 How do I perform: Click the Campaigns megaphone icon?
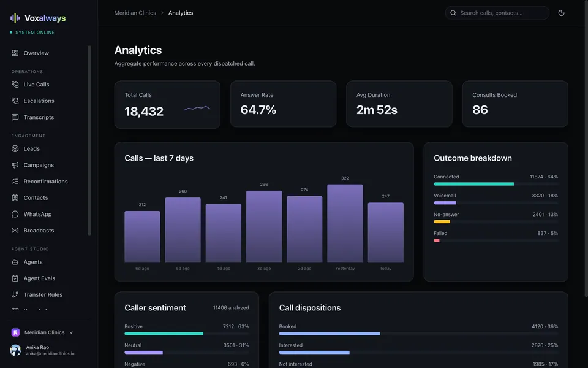tap(15, 165)
